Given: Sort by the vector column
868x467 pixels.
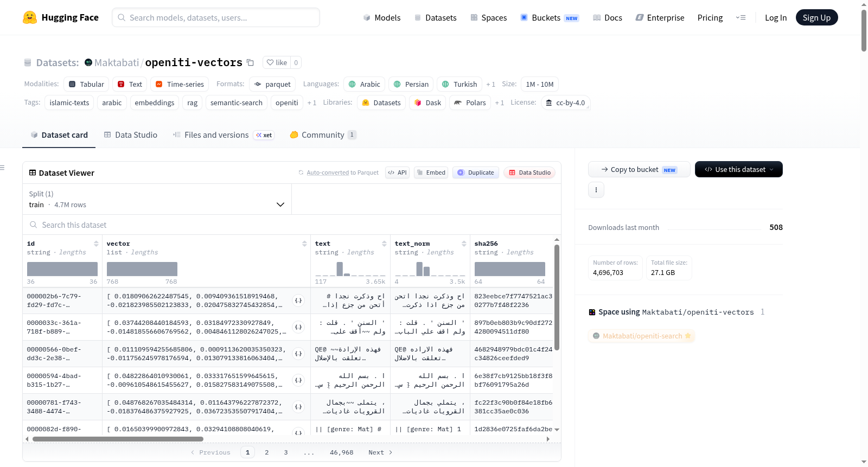Looking at the screenshot, I should point(304,244).
